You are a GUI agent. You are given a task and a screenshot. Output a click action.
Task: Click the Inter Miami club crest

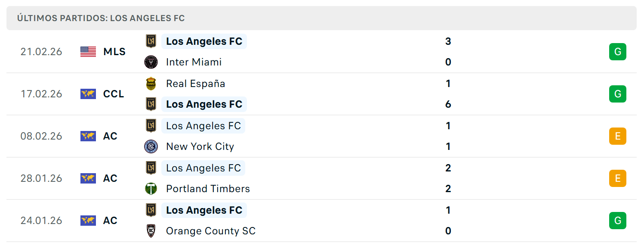(151, 62)
